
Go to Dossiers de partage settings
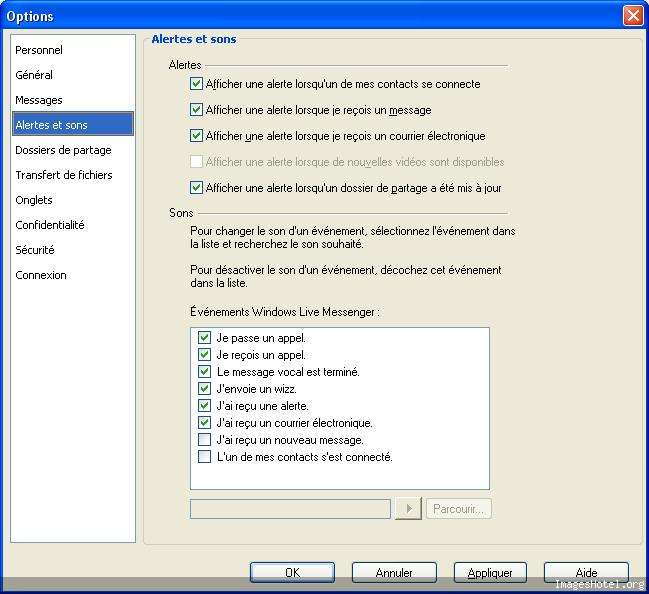pyautogui.click(x=63, y=150)
